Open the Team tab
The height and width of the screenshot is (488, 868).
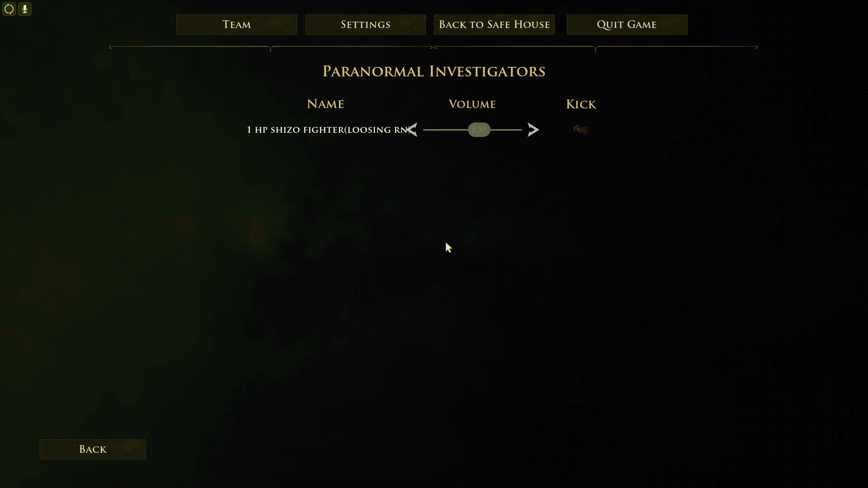236,24
